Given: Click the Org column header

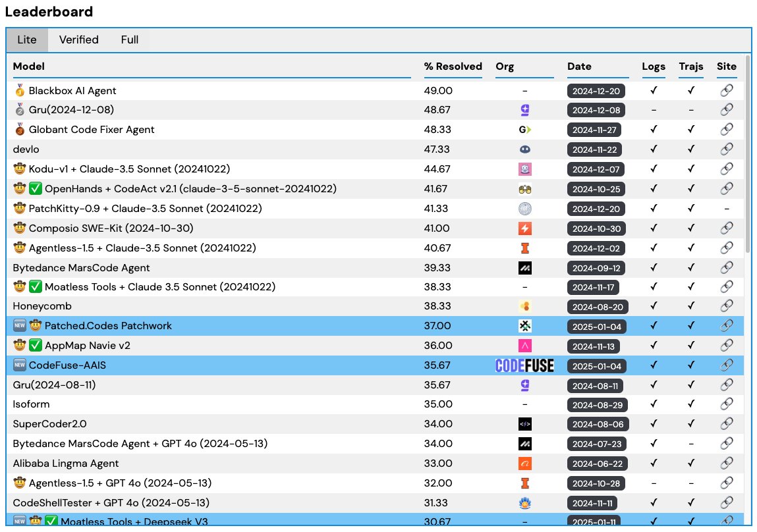Looking at the screenshot, I should pyautogui.click(x=505, y=66).
